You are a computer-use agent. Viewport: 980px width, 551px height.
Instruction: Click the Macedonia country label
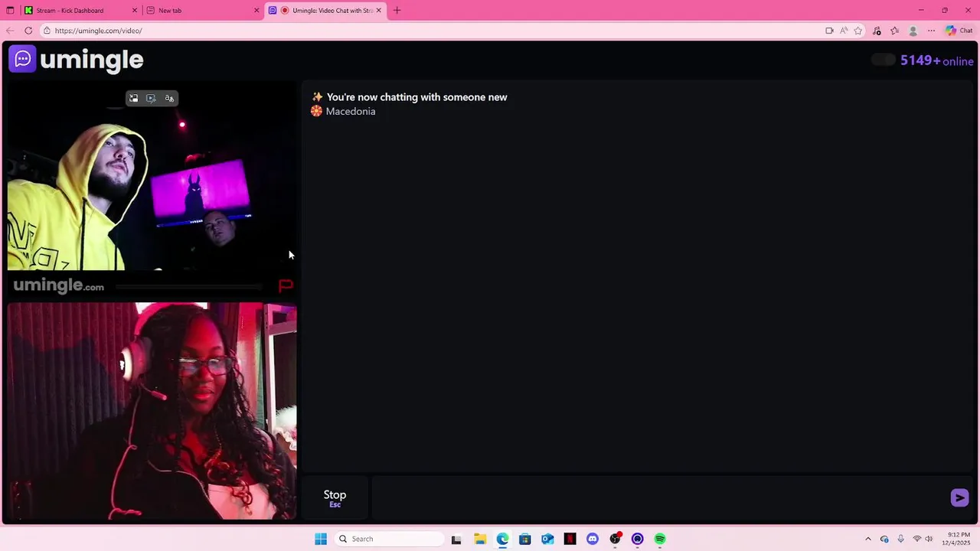click(351, 112)
